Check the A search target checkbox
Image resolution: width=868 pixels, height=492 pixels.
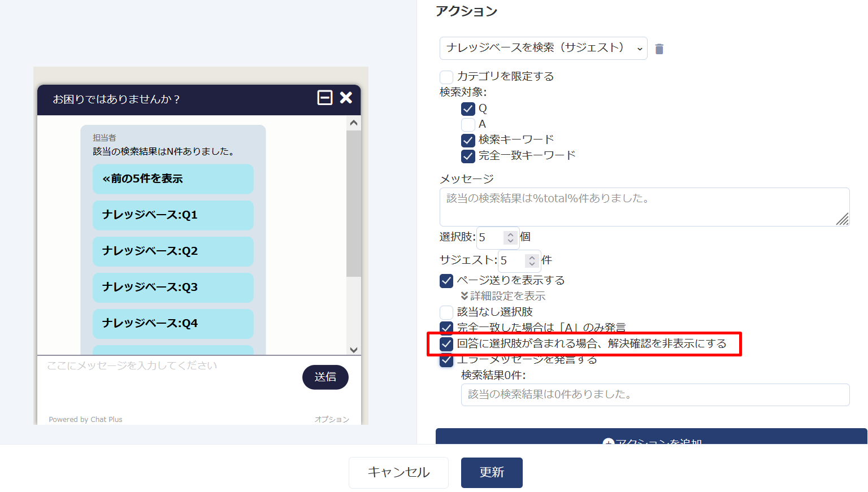(468, 124)
